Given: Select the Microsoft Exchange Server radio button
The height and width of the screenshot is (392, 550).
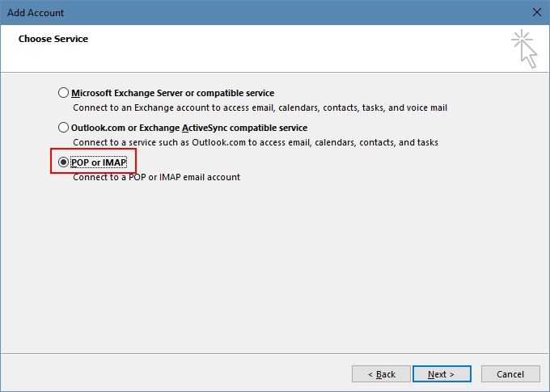Looking at the screenshot, I should pos(64,93).
